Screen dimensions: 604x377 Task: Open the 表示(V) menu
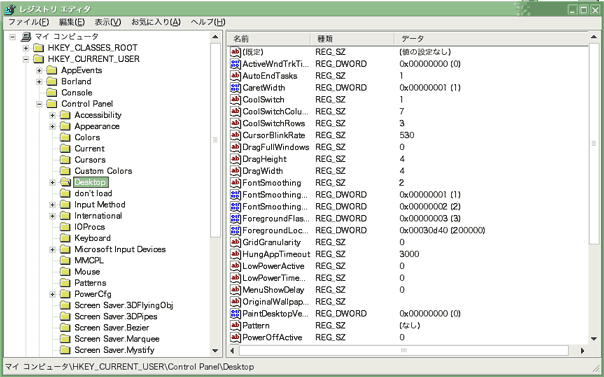pos(108,22)
